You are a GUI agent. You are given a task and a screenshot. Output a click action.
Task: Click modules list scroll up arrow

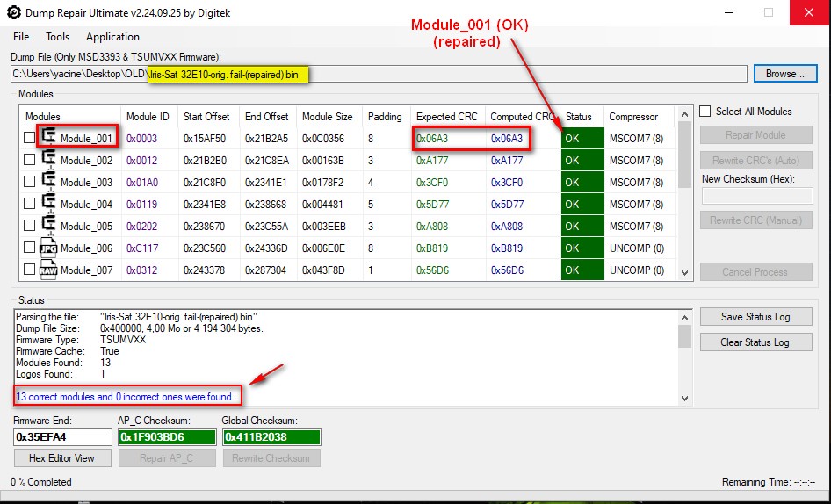coord(684,114)
